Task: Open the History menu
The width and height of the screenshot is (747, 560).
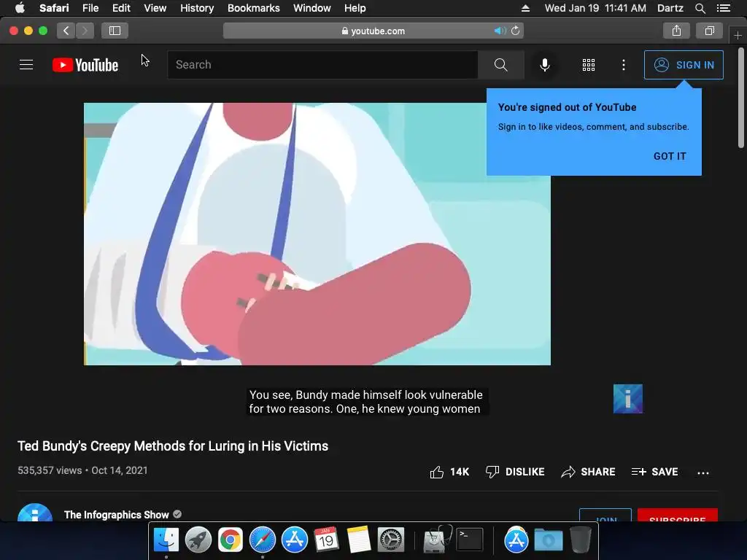Action: pyautogui.click(x=197, y=8)
